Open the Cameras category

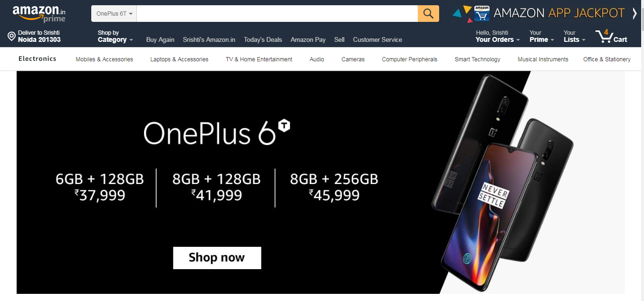[353, 59]
